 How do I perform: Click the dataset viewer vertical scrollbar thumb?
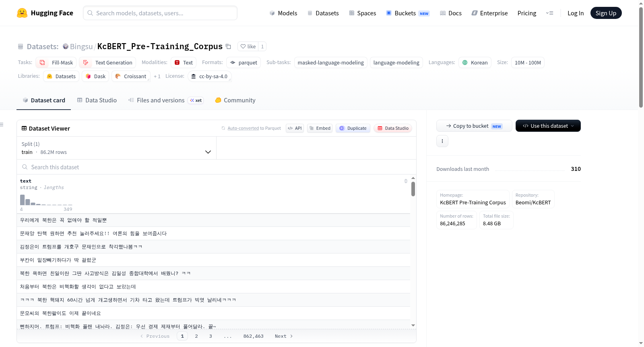(413, 189)
